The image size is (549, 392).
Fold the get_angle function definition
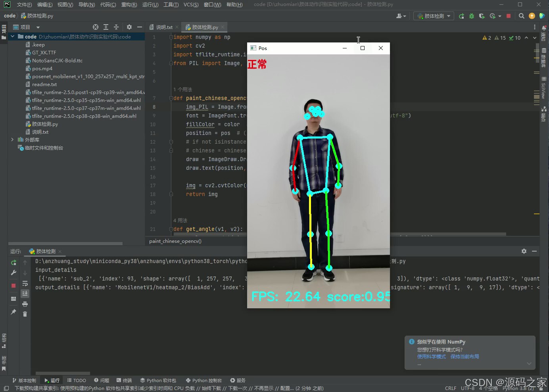[x=171, y=229]
